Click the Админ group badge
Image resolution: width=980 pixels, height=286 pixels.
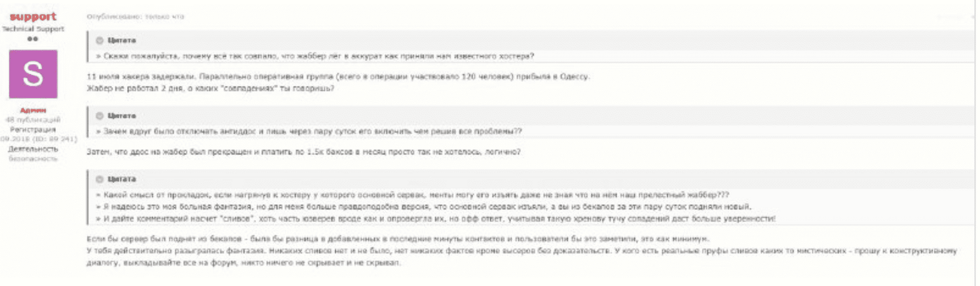(x=32, y=109)
